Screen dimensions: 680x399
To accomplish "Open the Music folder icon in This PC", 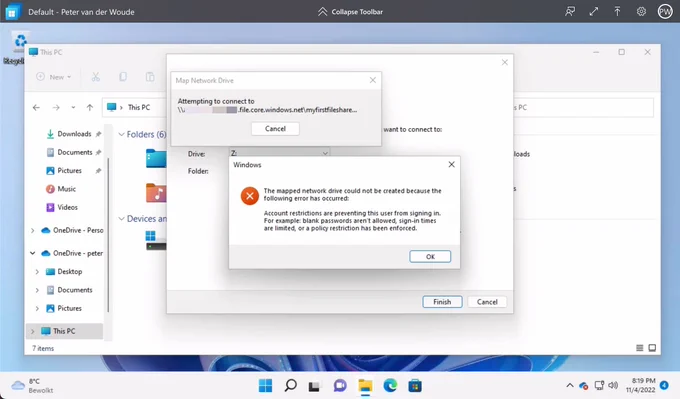I will pos(156,193).
